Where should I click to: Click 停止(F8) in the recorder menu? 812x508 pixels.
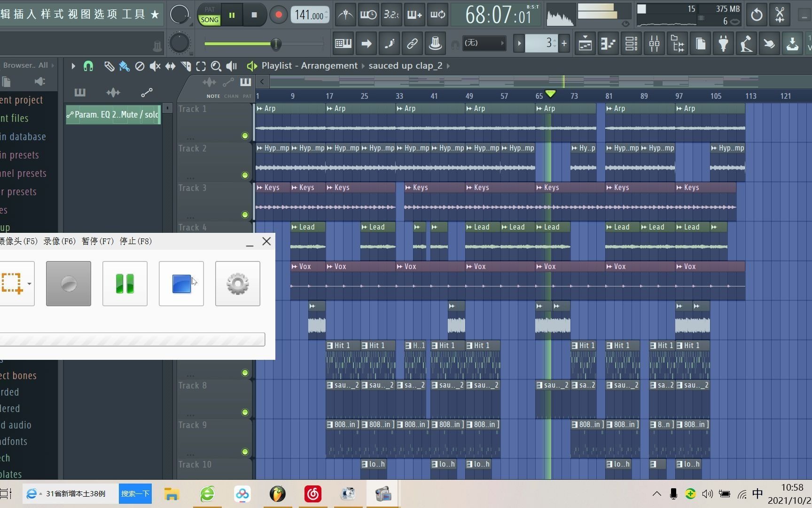(135, 241)
